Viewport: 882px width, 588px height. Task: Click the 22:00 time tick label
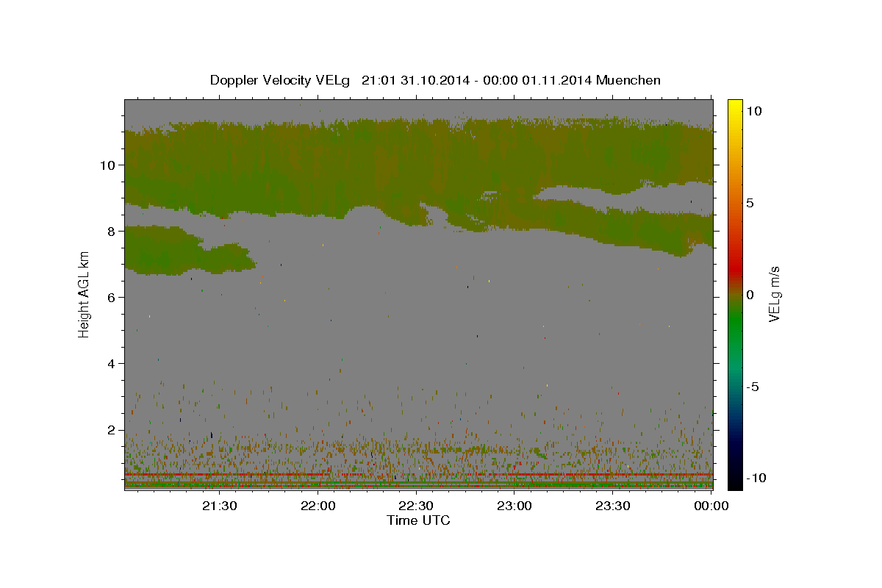click(x=318, y=506)
